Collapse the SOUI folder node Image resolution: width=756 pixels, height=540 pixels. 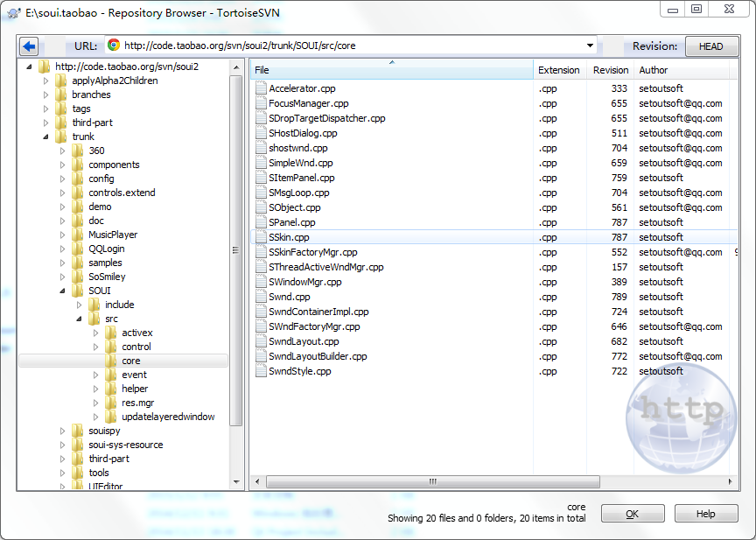pyautogui.click(x=63, y=291)
